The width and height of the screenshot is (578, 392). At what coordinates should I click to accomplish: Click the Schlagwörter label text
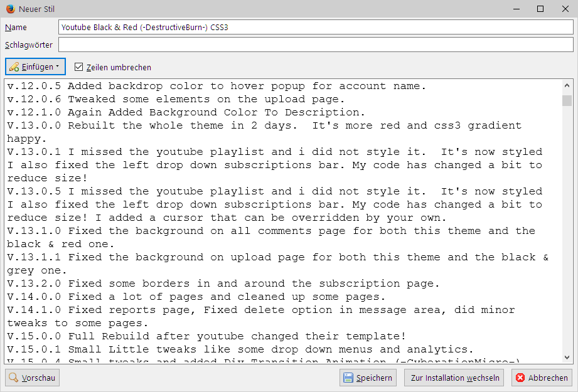[x=29, y=45]
